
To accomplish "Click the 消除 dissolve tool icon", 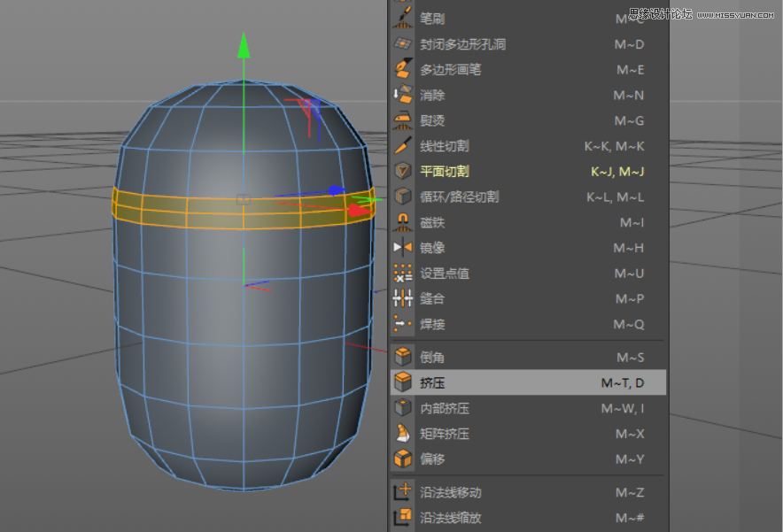I will (x=403, y=95).
